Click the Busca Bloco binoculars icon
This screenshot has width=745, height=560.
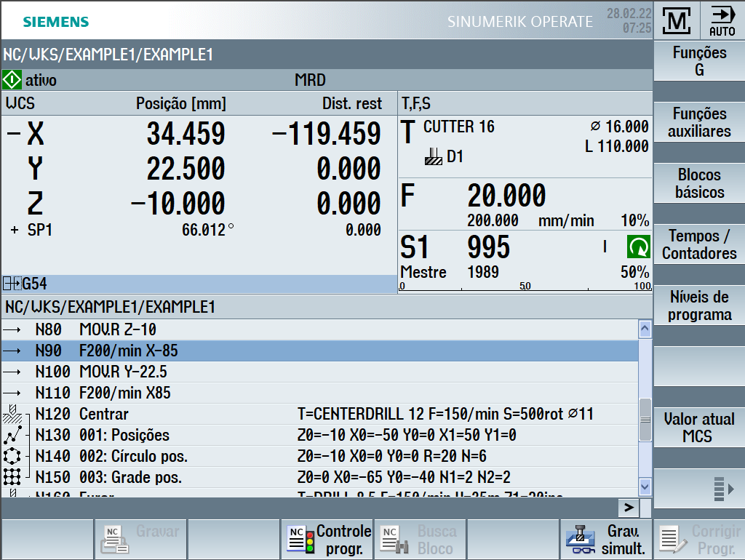395,540
